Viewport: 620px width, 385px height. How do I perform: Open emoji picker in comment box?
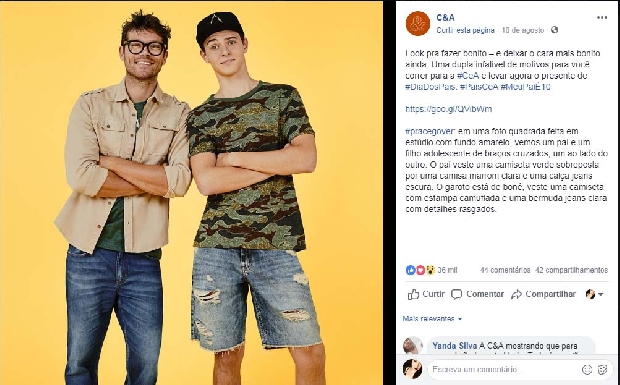click(587, 370)
